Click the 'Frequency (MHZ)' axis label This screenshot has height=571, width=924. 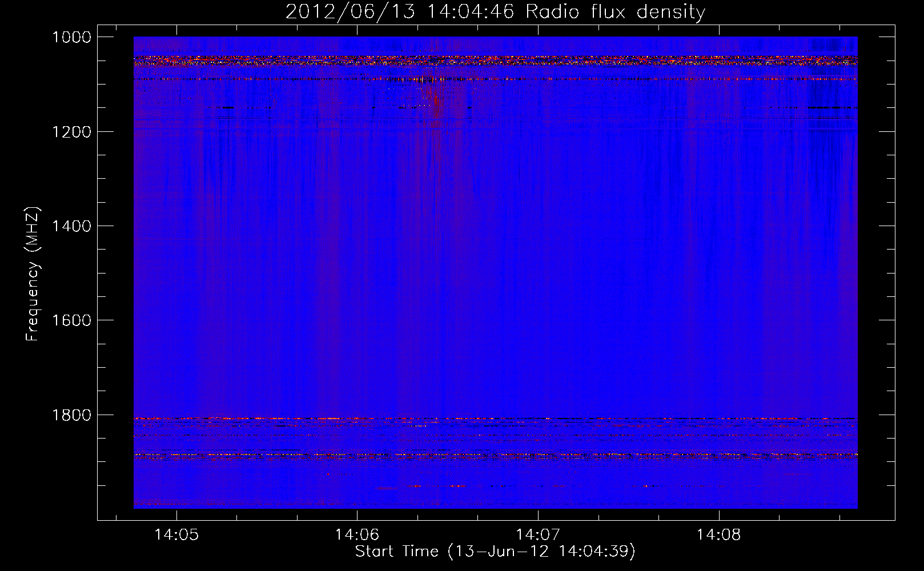click(33, 275)
